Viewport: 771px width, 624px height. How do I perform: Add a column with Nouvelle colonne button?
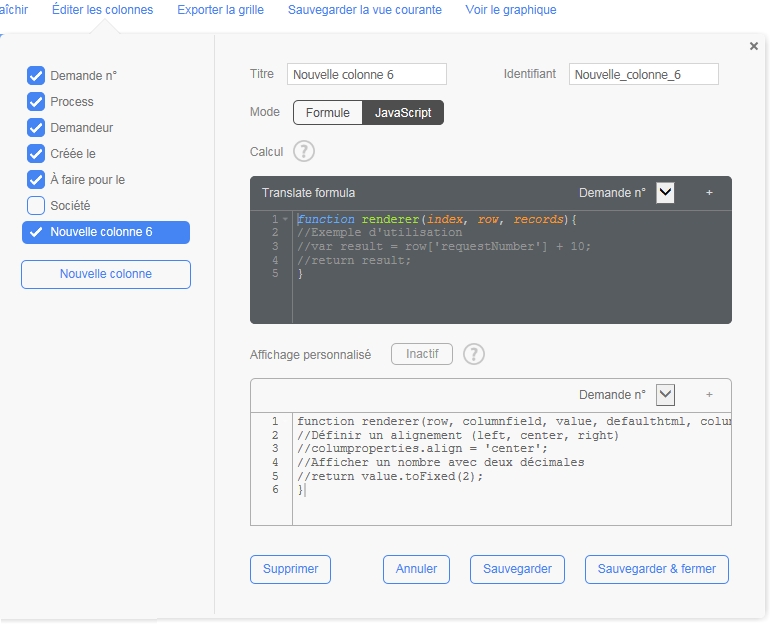click(105, 274)
